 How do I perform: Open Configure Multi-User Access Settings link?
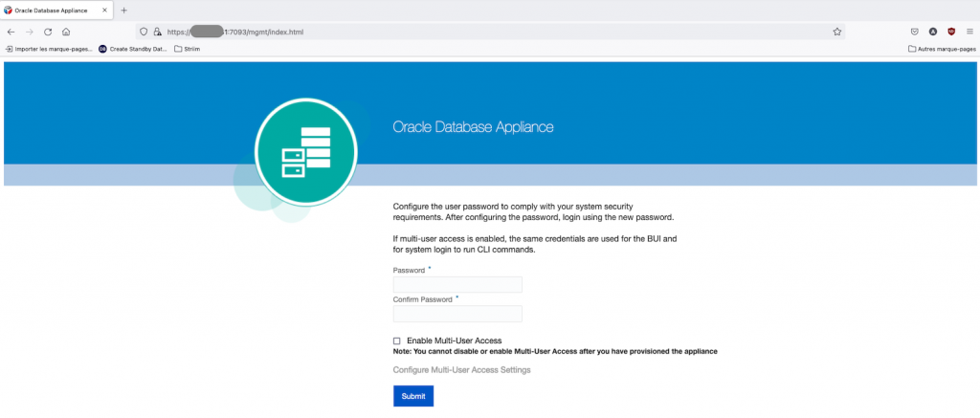(462, 370)
